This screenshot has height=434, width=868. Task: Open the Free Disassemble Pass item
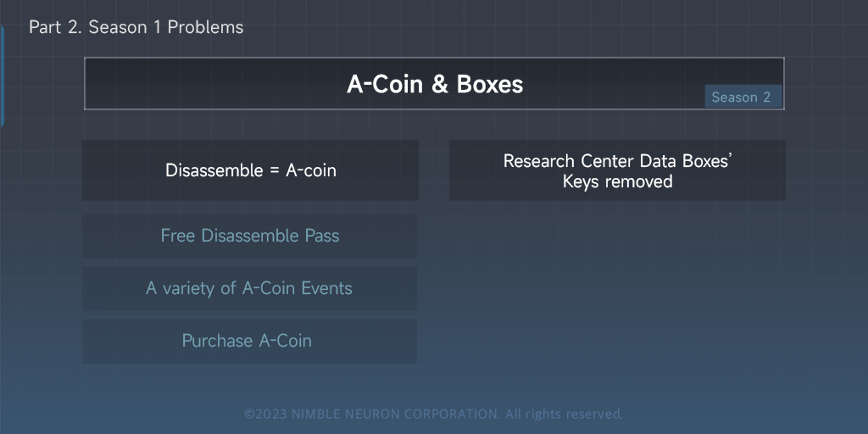(250, 236)
